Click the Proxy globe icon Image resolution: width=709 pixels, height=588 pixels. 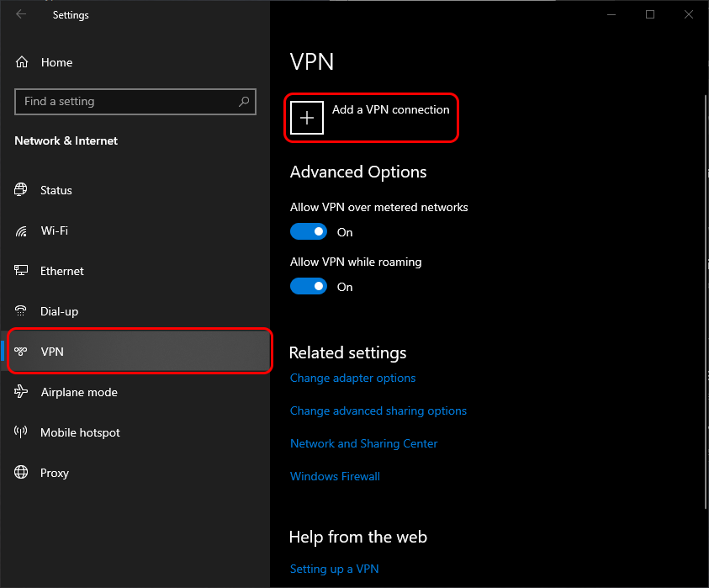[x=22, y=473]
